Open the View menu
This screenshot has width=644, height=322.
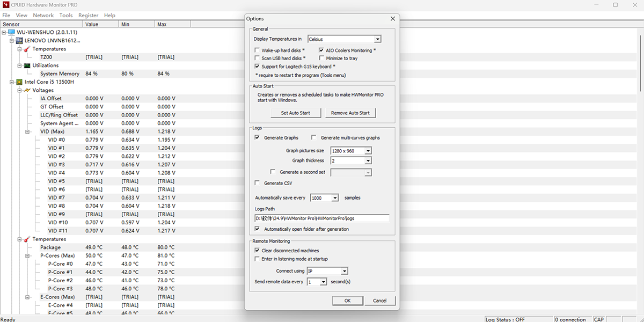tap(21, 16)
